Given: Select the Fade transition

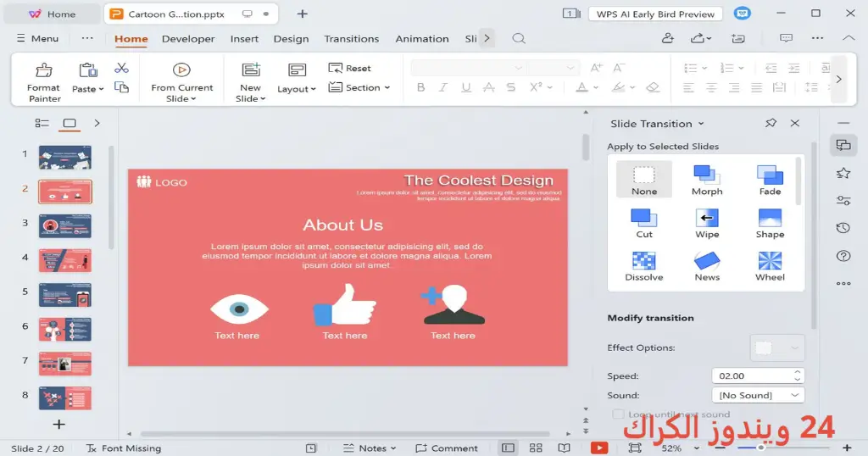Looking at the screenshot, I should click(770, 180).
